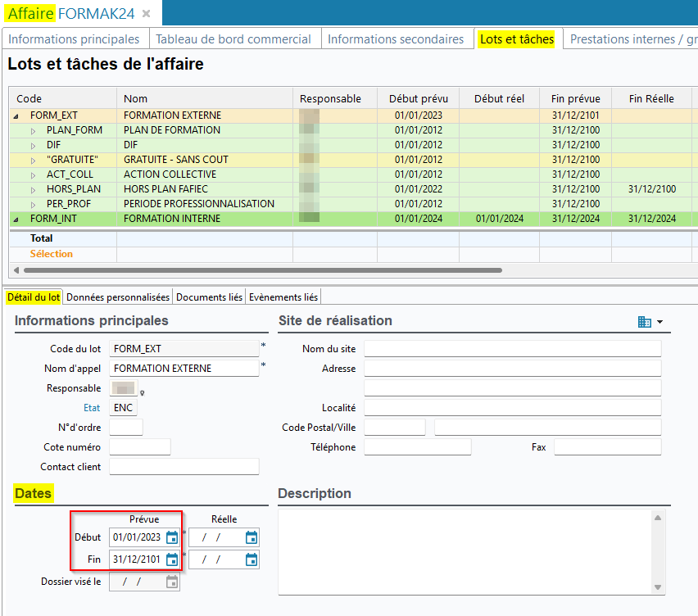
Task: Click calendar icon beside Dossier visé le
Action: pyautogui.click(x=172, y=582)
